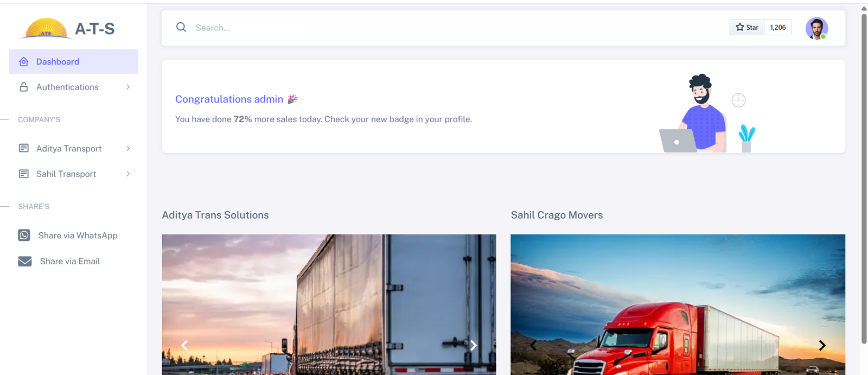Go to next Aditya Trans Solutions slide

[473, 345]
